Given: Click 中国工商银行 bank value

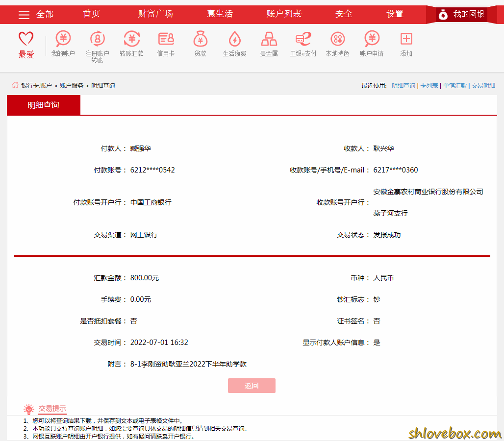Looking at the screenshot, I should tap(151, 202).
